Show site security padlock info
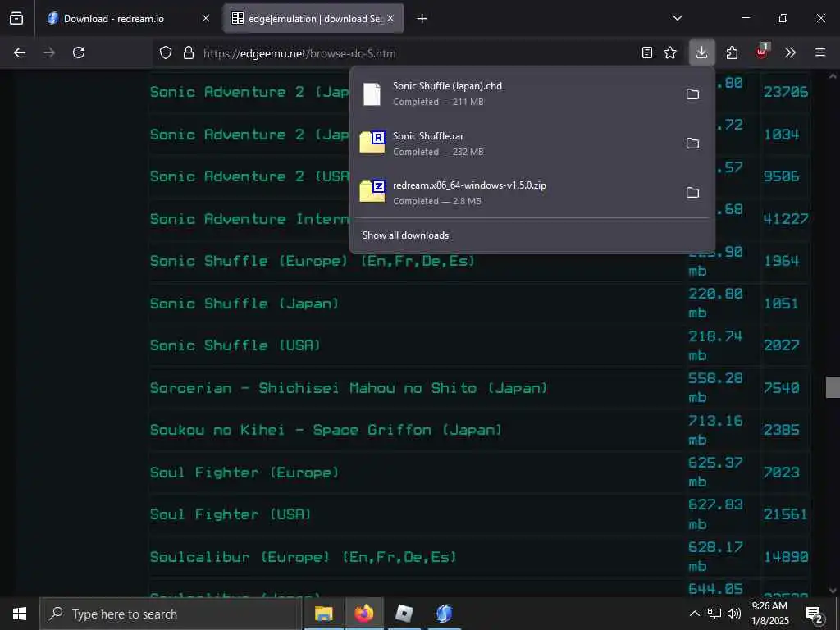The image size is (840, 630). (x=188, y=52)
